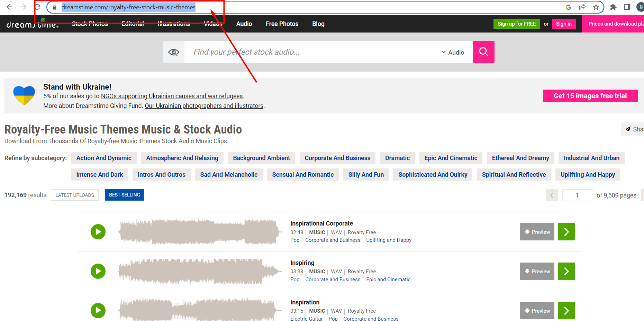
Task: Open Our Ukrainian photographers and illustrators link
Action: [x=204, y=106]
